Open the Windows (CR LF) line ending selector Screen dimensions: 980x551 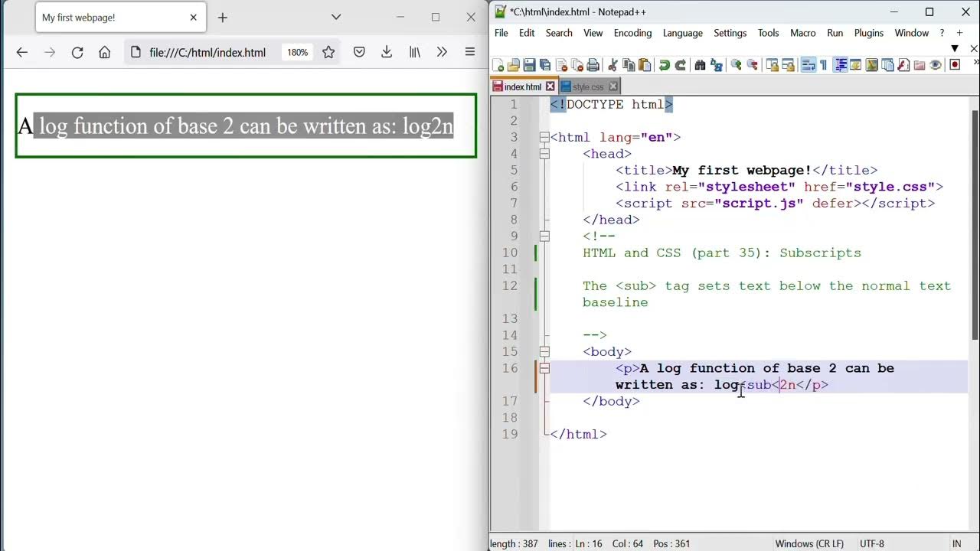pos(809,543)
